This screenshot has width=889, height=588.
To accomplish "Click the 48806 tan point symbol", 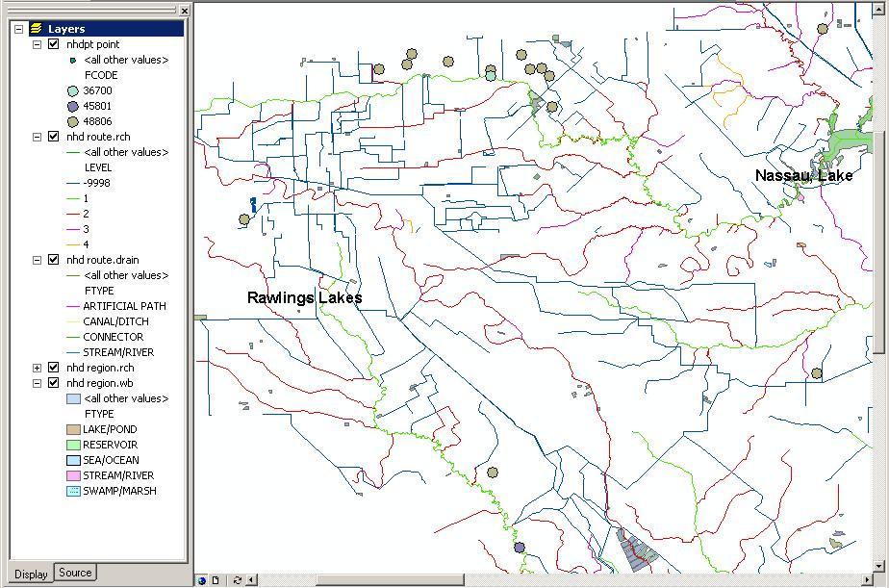I will tap(73, 121).
